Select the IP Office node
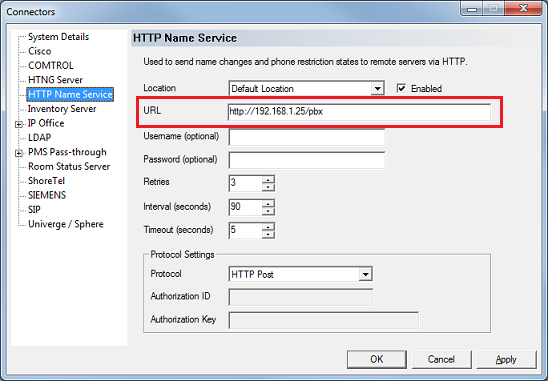Screen dimensions: 548x381 pos(46,123)
